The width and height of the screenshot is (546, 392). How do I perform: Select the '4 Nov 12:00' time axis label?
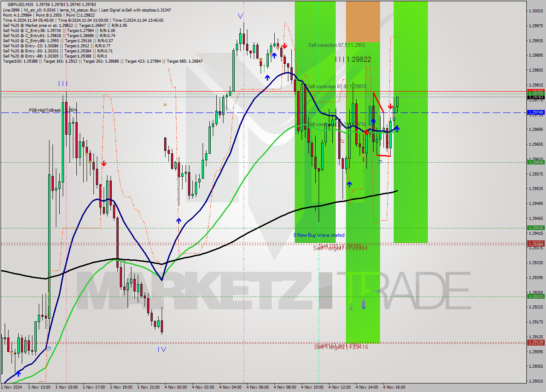coord(340,387)
